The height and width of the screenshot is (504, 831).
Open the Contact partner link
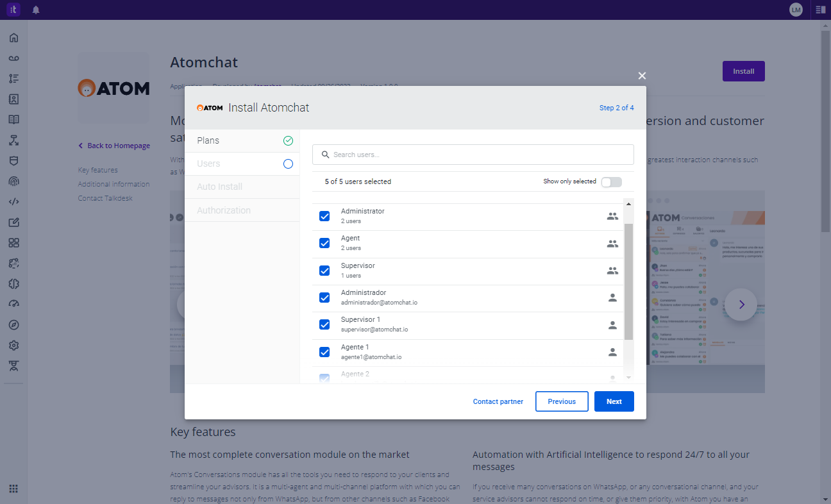coord(498,401)
